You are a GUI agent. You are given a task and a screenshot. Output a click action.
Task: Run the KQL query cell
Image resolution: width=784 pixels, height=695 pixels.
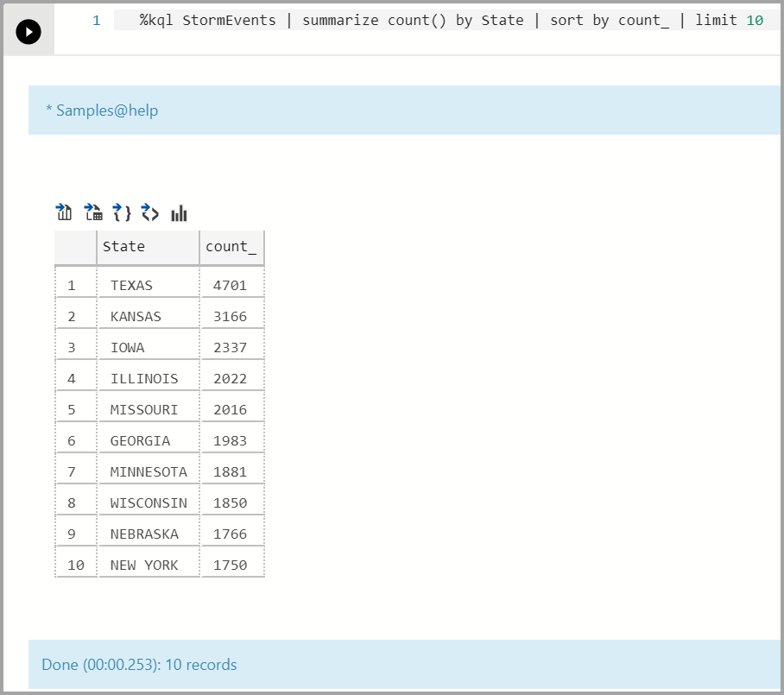coord(28,31)
